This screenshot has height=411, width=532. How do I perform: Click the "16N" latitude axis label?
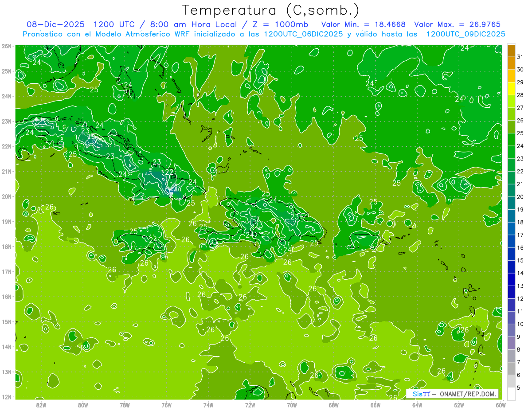coord(6,297)
